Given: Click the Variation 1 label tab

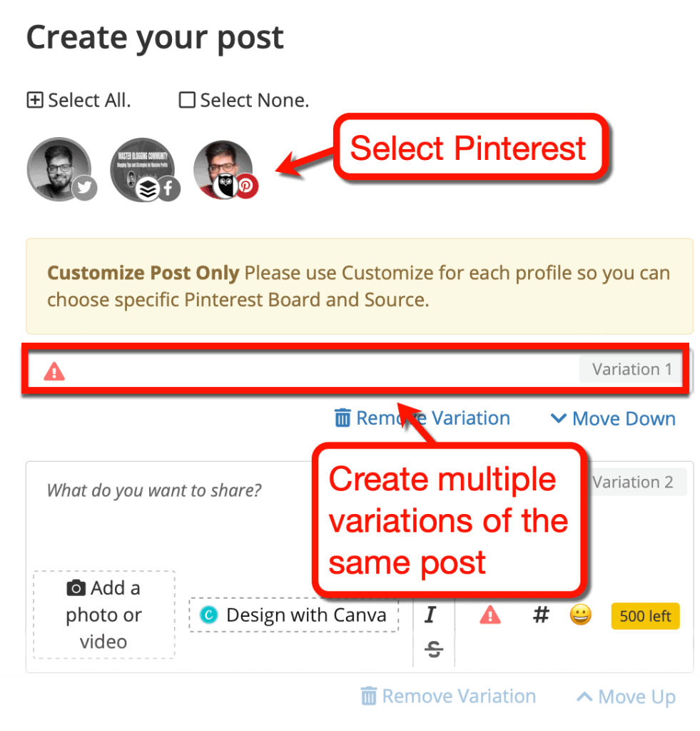Looking at the screenshot, I should pyautogui.click(x=631, y=368).
